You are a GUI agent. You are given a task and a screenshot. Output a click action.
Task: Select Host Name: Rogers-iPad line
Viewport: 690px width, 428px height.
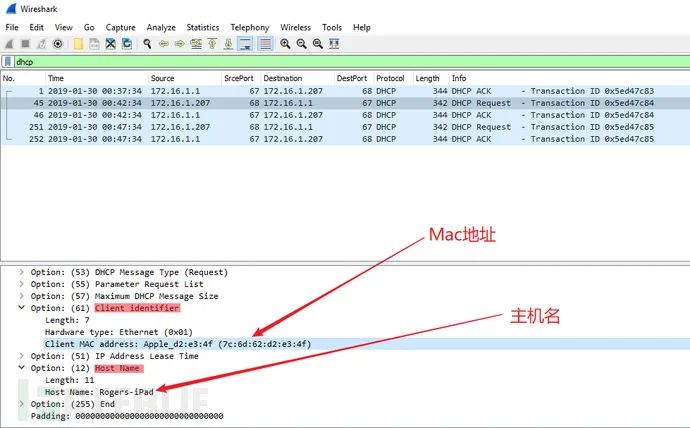99,392
